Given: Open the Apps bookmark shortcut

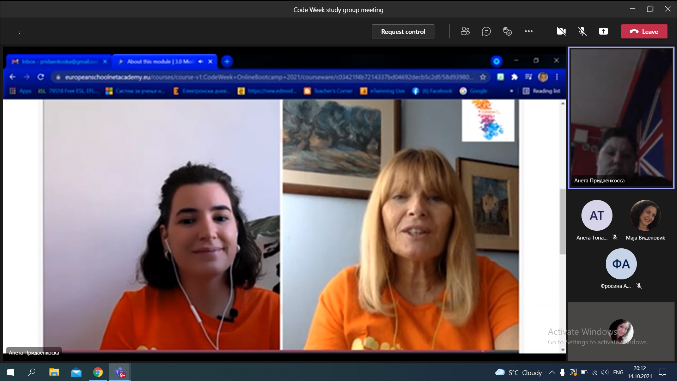Looking at the screenshot, I should (x=20, y=91).
